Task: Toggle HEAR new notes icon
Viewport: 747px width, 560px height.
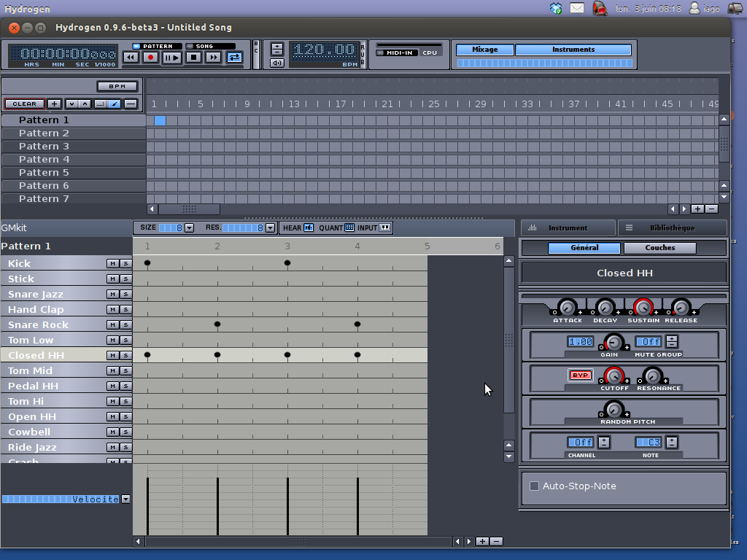Action: (x=309, y=227)
